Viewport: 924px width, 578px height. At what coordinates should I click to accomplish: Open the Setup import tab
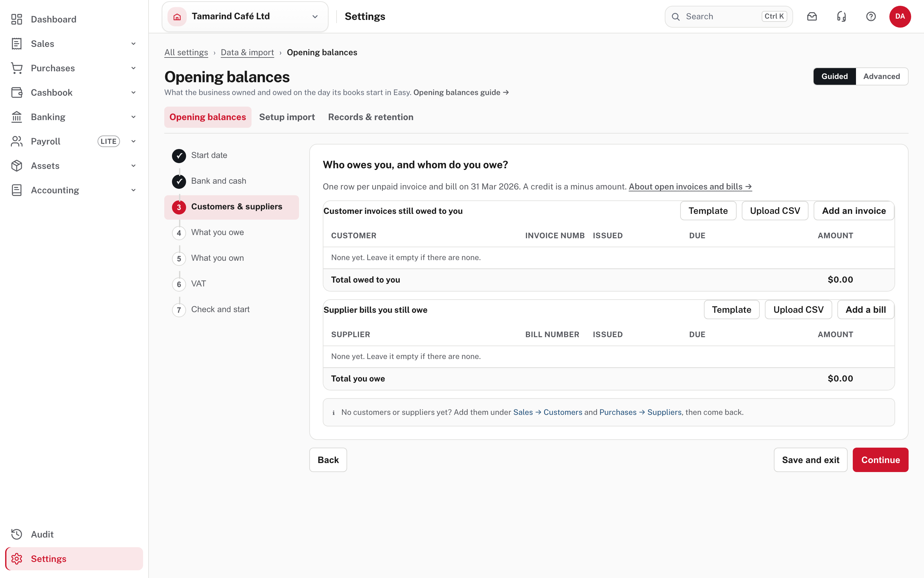tap(287, 117)
